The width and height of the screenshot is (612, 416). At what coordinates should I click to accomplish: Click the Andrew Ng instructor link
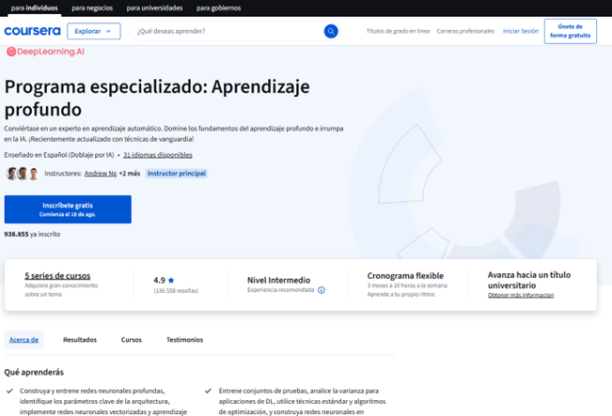click(x=100, y=173)
